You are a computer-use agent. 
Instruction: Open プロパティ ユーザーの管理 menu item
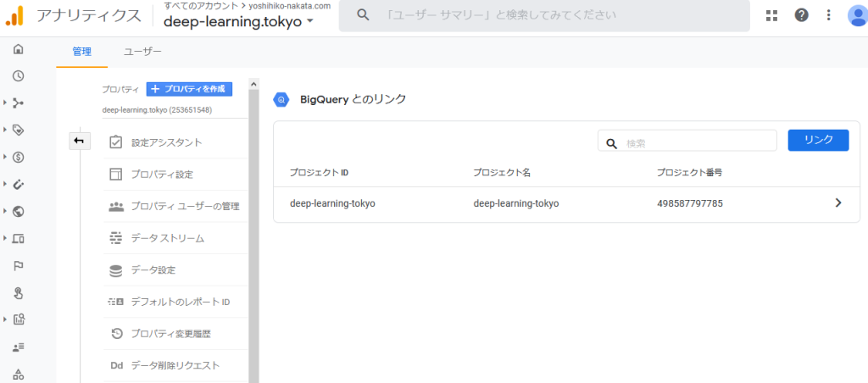[175, 207]
